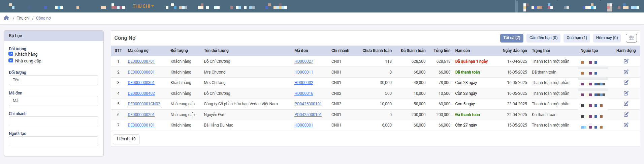Open debt code DE0000000301 link
The image size is (644, 164).
click(x=141, y=83)
